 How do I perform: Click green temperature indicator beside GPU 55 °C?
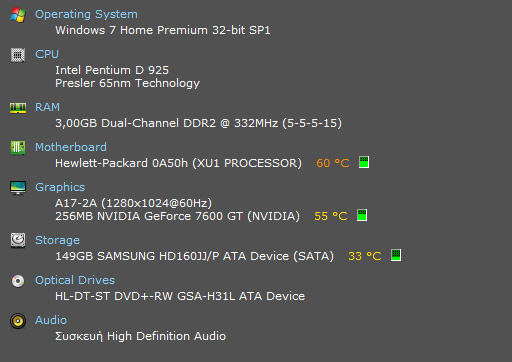(362, 215)
